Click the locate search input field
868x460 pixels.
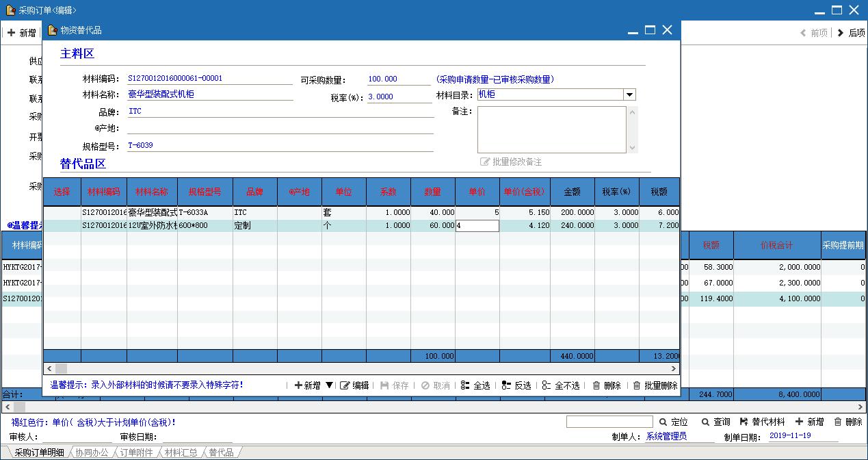[x=609, y=422]
